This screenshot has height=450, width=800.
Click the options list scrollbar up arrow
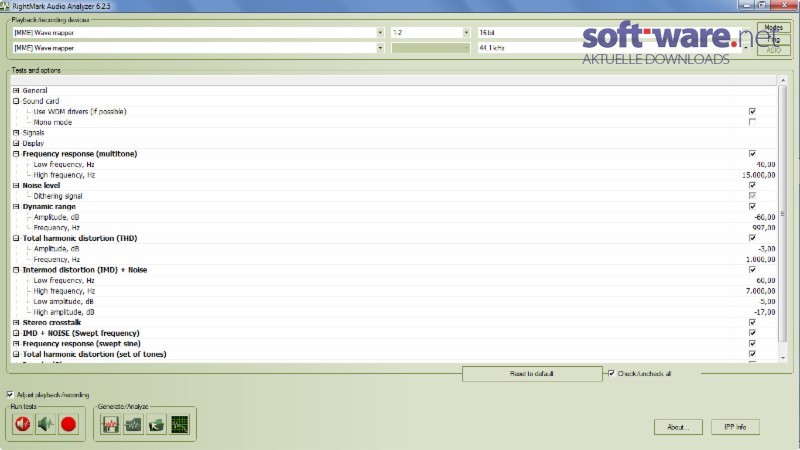click(x=783, y=81)
